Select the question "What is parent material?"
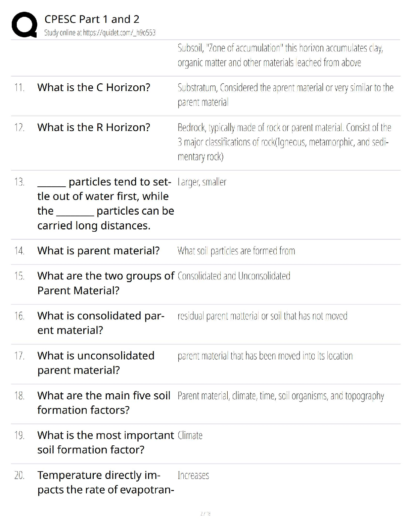Screen dimensions: 411x532 98,251
